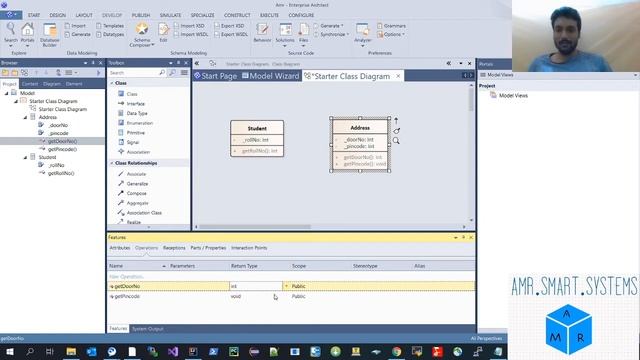
Task: Click the quick linker arrow beside Address
Action: [396, 121]
